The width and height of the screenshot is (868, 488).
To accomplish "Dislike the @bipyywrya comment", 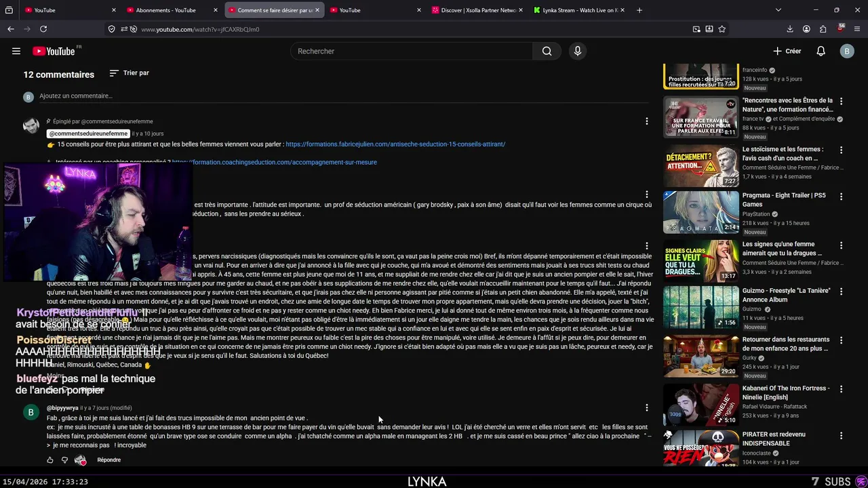I will [64, 460].
